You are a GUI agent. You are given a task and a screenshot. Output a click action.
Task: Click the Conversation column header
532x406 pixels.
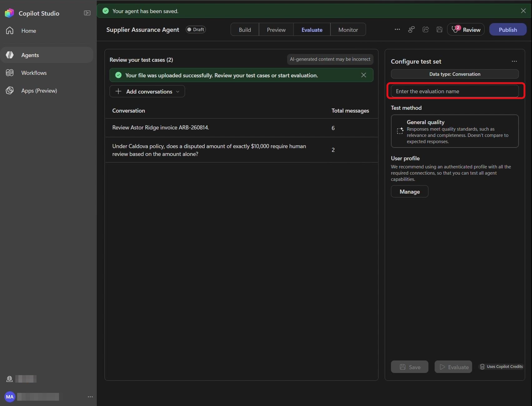[129, 111]
